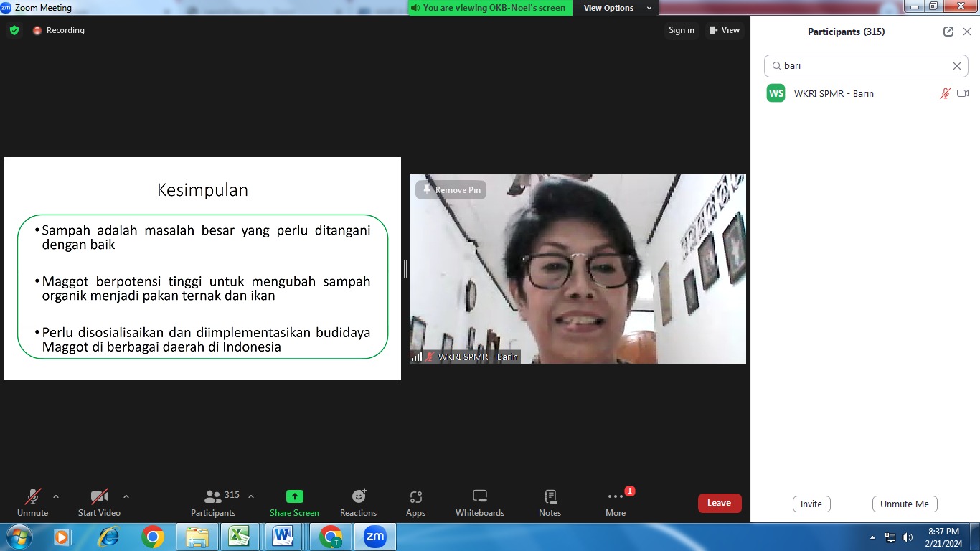The image size is (980, 551).
Task: Click the Invite button
Action: [x=811, y=504]
